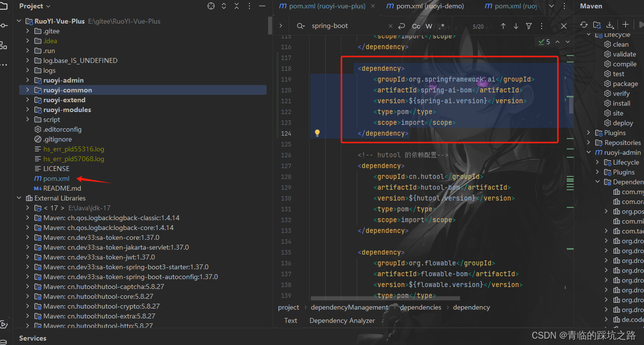Expand the ruoyi-modules folder
This screenshot has height=345, width=644.
(29, 109)
